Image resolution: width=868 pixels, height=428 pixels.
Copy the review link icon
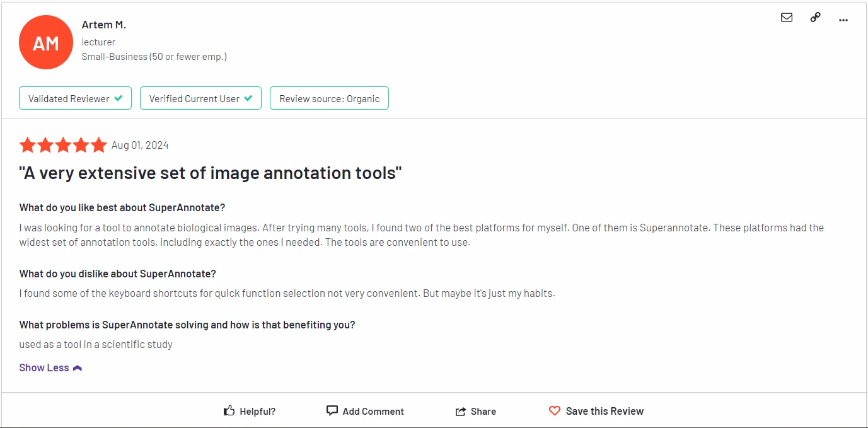click(815, 18)
